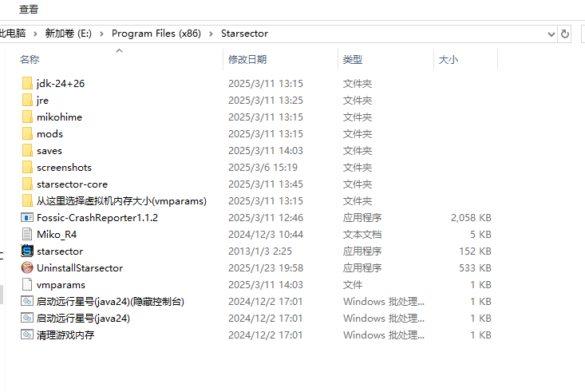Click the UninstallStarsector application icon

(x=27, y=267)
